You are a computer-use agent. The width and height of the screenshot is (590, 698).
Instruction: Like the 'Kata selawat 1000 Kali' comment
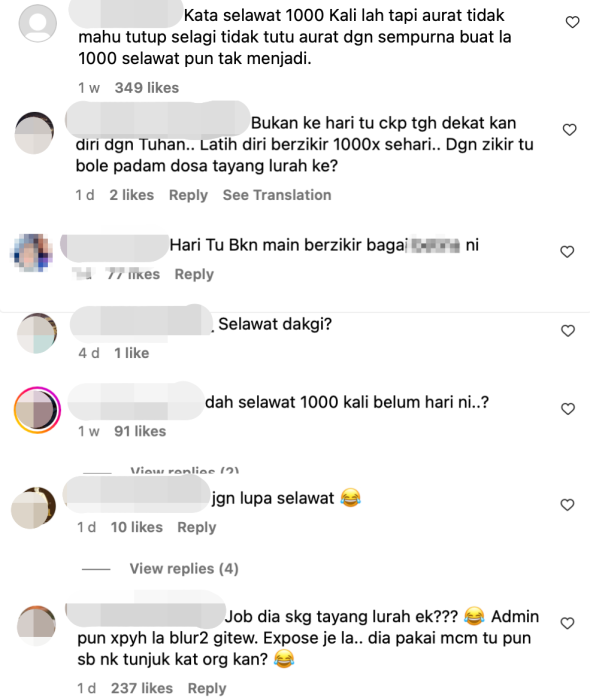[572, 22]
